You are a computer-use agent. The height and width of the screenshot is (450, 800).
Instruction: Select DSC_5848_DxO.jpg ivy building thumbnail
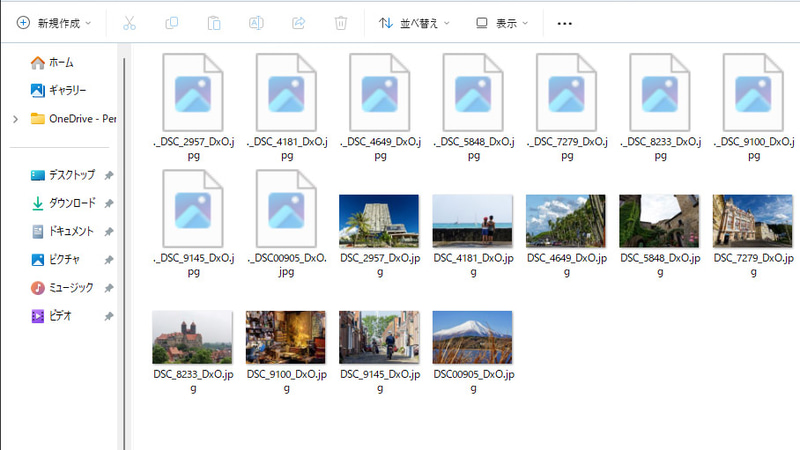659,220
